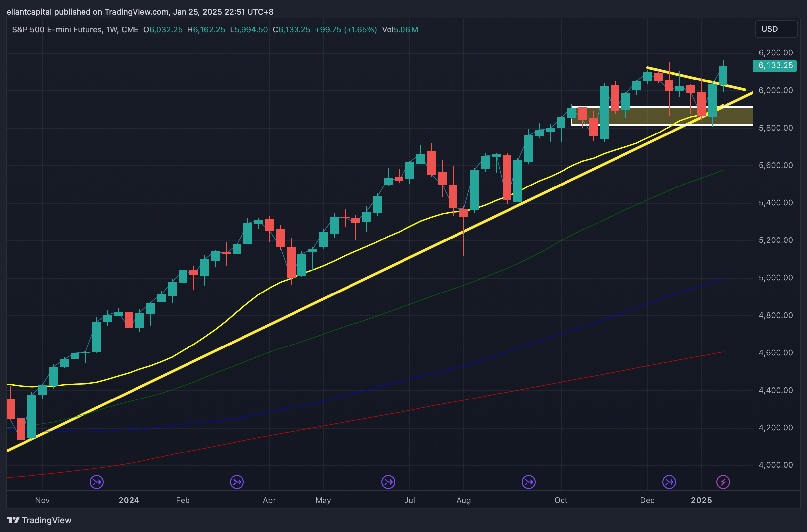Open the USD currency selector
Image resolution: width=807 pixels, height=532 pixels.
tap(776, 29)
